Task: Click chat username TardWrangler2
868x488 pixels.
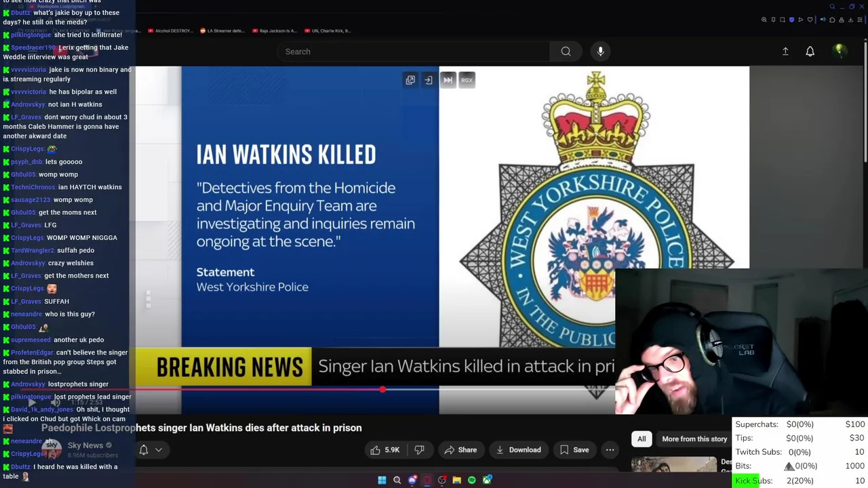Action: coord(33,250)
